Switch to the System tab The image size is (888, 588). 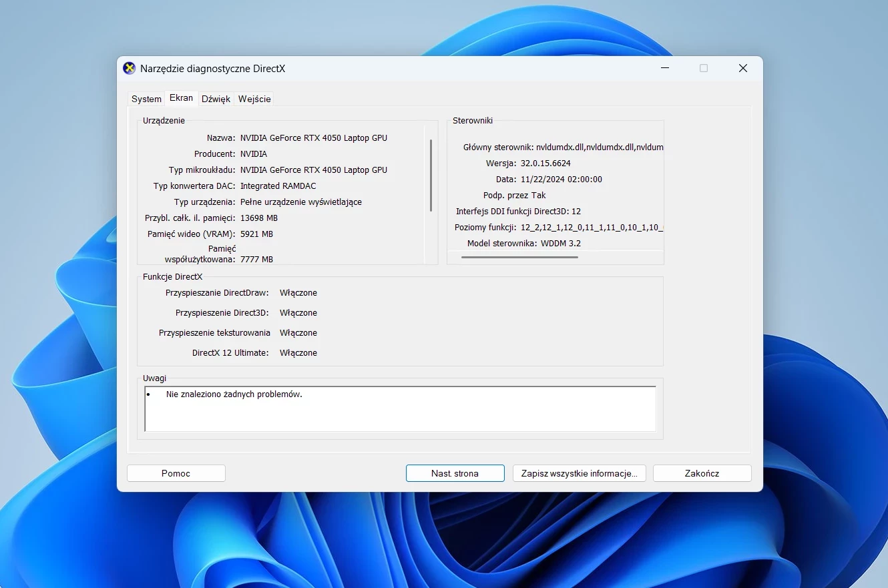(x=146, y=99)
